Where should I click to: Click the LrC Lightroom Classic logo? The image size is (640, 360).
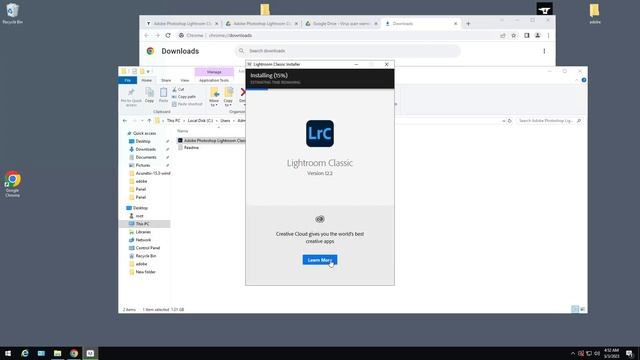[x=320, y=133]
